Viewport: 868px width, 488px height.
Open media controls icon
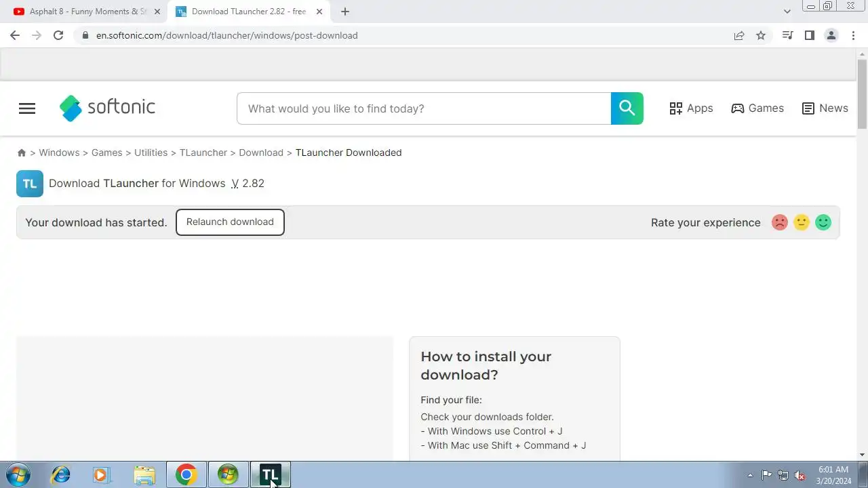[x=787, y=35]
